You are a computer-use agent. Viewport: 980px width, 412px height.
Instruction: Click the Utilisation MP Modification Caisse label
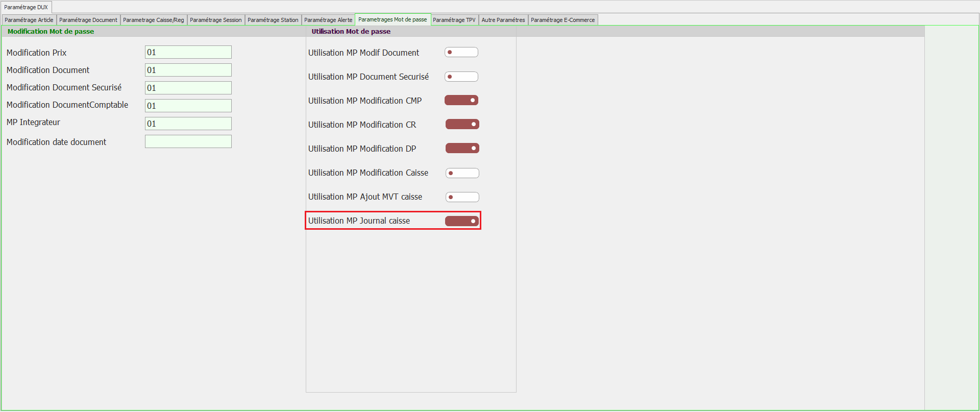point(368,173)
